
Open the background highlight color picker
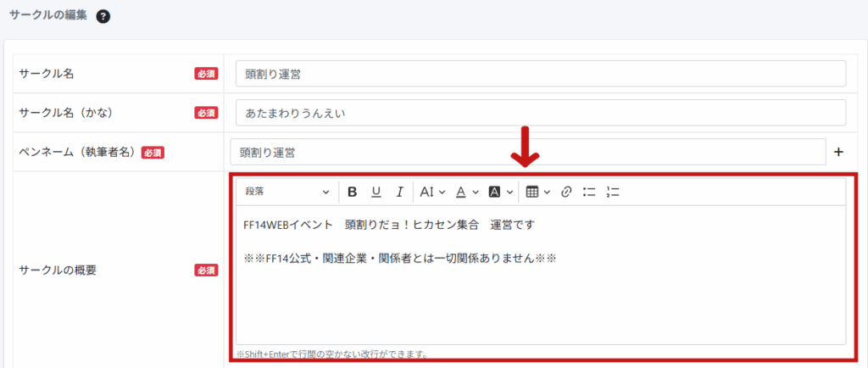point(501,192)
